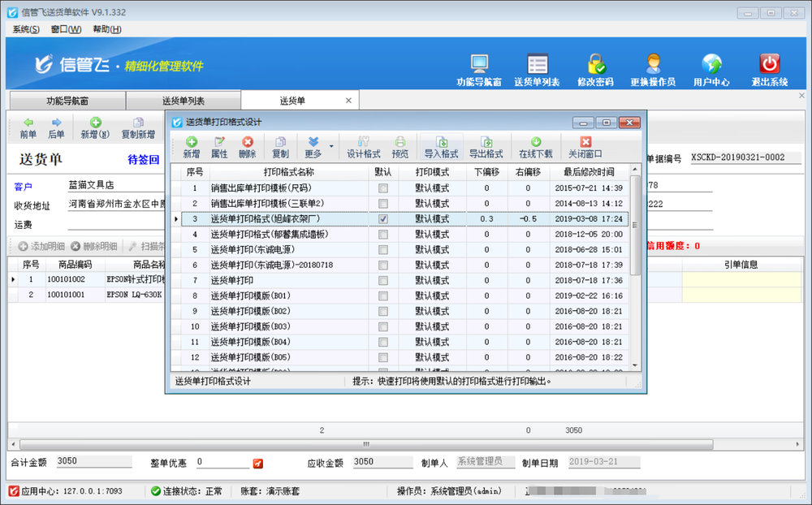Open 用户中心 globe icon
The image size is (812, 505).
click(x=711, y=64)
